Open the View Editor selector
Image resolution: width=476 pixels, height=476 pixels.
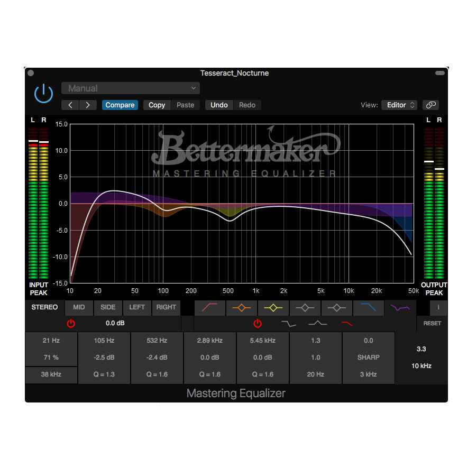point(399,105)
